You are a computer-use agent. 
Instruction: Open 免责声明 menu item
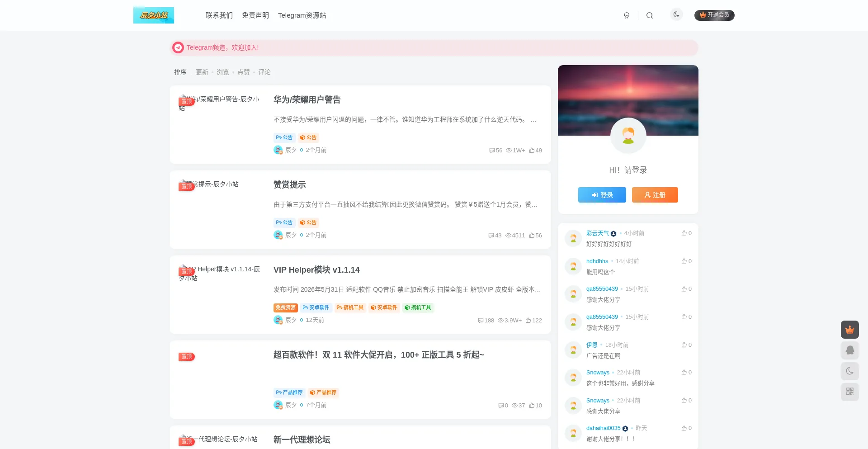pos(255,15)
